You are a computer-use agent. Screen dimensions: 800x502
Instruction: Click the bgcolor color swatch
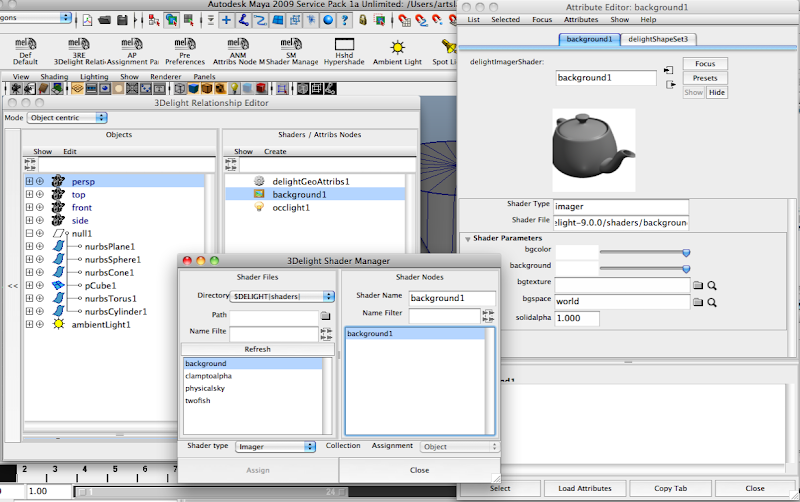point(577,252)
